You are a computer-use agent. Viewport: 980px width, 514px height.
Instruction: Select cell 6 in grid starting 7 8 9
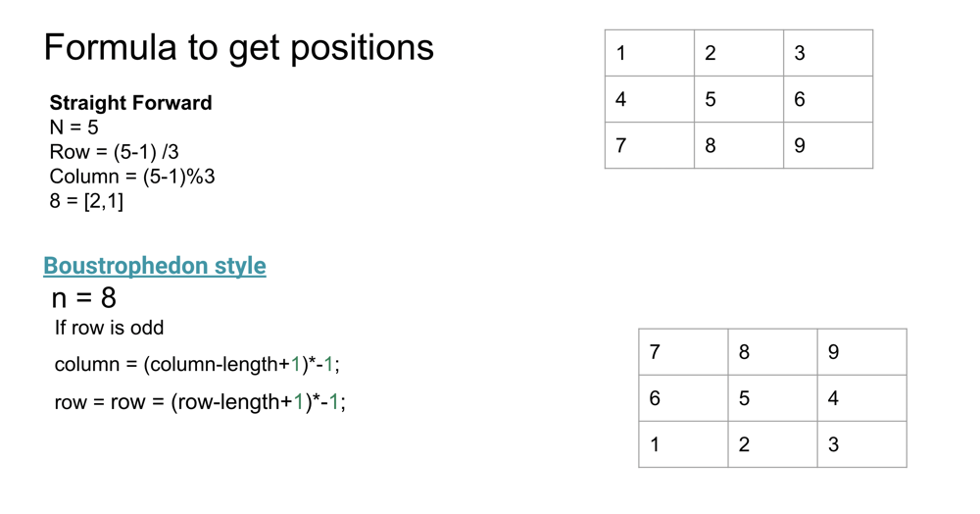point(683,398)
